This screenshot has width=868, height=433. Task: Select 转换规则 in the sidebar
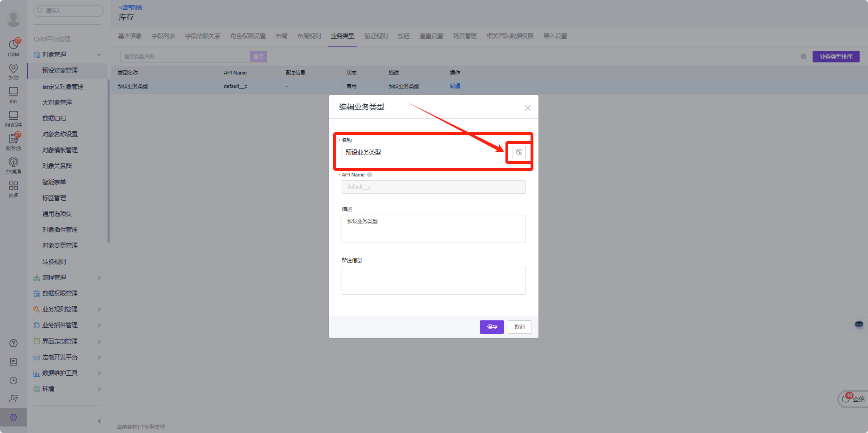(54, 262)
